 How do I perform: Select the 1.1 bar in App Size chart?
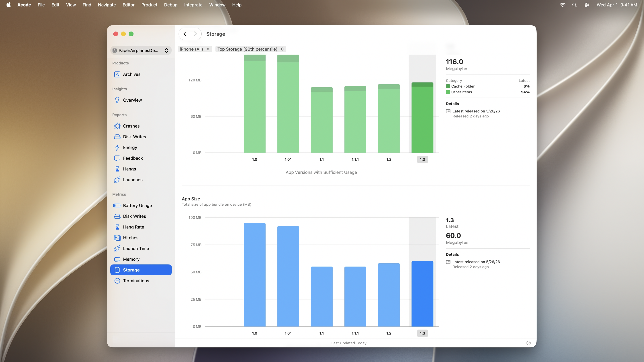coord(322,296)
